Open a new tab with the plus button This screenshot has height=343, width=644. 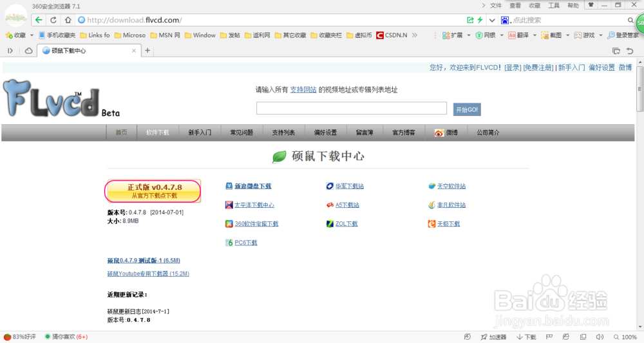tap(147, 50)
